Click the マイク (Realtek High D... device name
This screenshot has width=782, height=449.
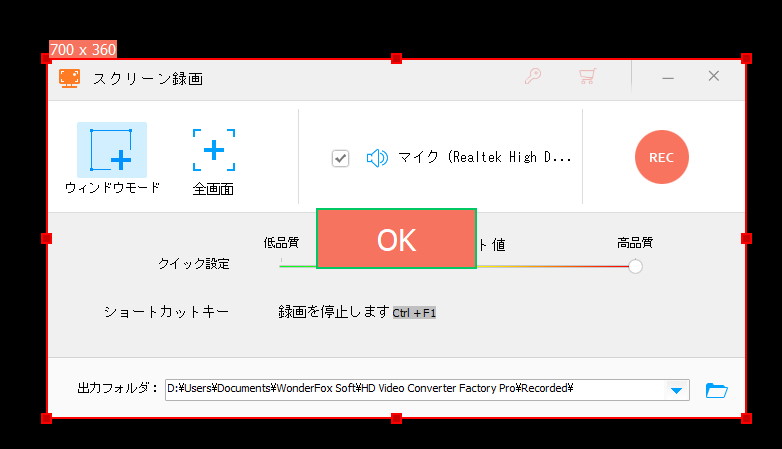485,158
